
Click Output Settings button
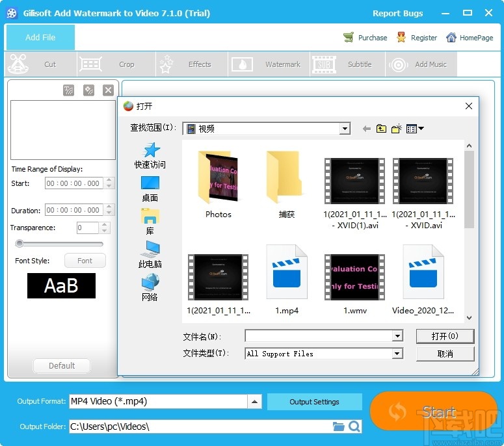click(x=314, y=402)
